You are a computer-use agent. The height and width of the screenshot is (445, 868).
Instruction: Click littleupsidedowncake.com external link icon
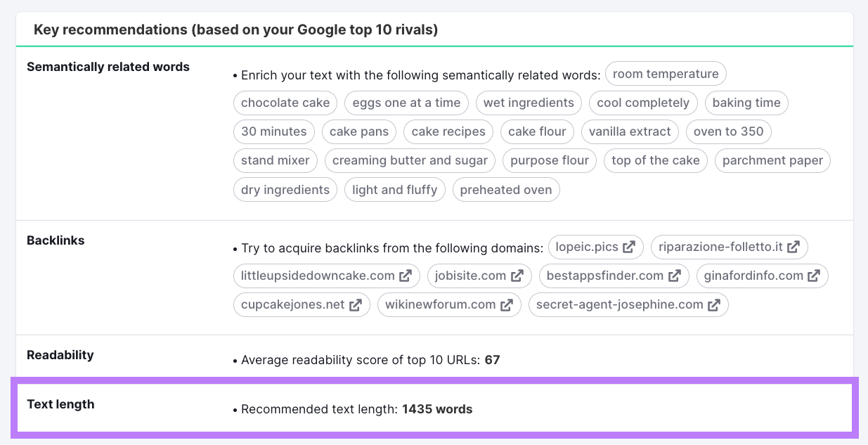tap(406, 276)
